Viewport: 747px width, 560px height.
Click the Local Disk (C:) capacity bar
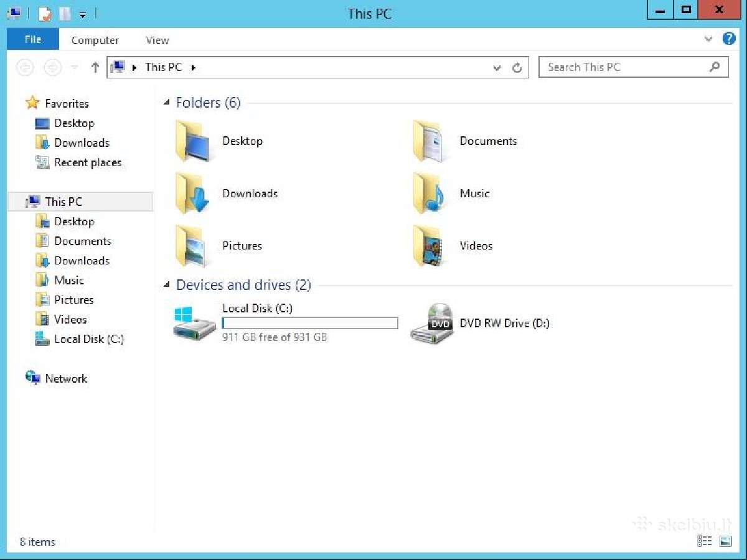[310, 323]
